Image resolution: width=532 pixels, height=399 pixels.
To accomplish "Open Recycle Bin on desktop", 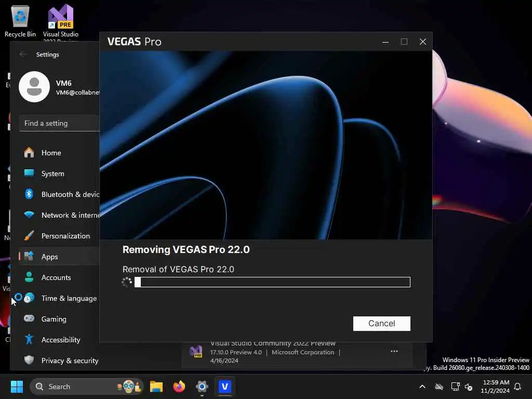I will coord(20,21).
